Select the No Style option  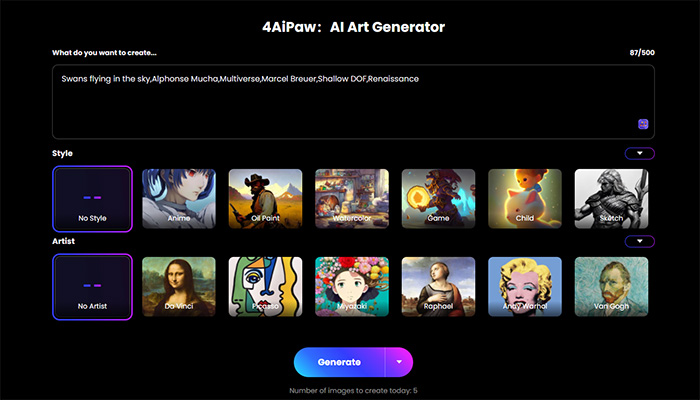[x=92, y=199]
